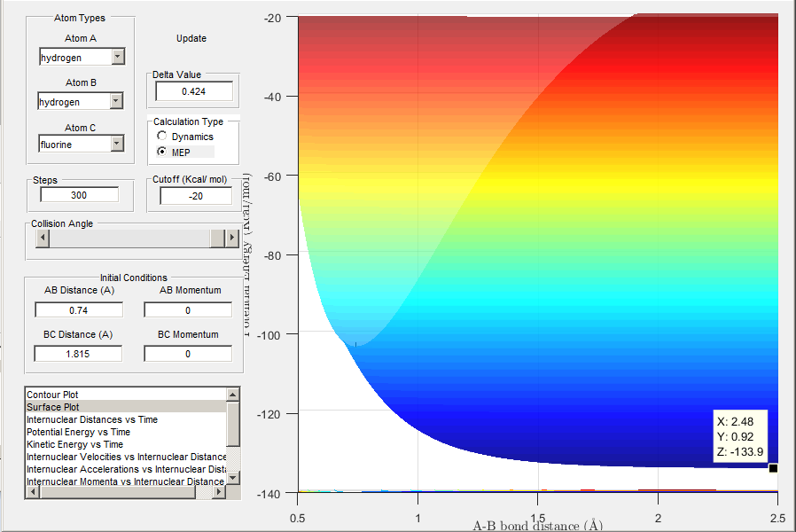This screenshot has height=532, width=796.
Task: Open the Atom C fluorine dropdown
Action: pyautogui.click(x=118, y=144)
